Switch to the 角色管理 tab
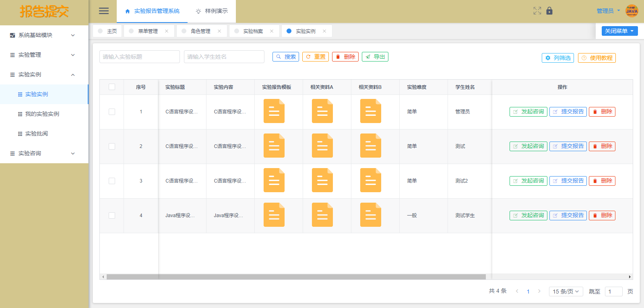 coord(200,31)
